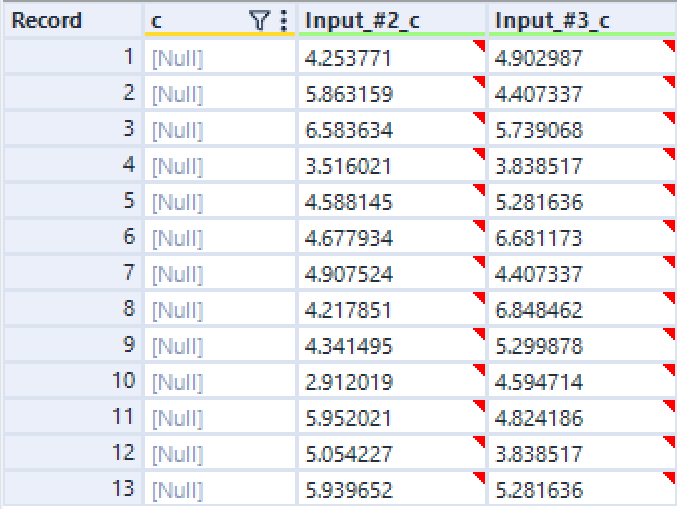Open the filter icon on column c
This screenshot has height=509, width=677.
(x=259, y=21)
